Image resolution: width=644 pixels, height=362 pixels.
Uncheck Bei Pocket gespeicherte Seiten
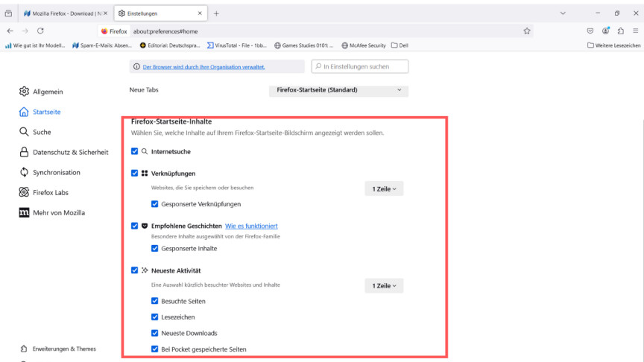[154, 349]
